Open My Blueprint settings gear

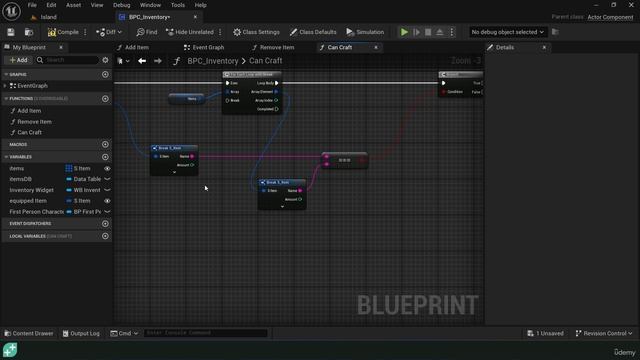coord(105,60)
